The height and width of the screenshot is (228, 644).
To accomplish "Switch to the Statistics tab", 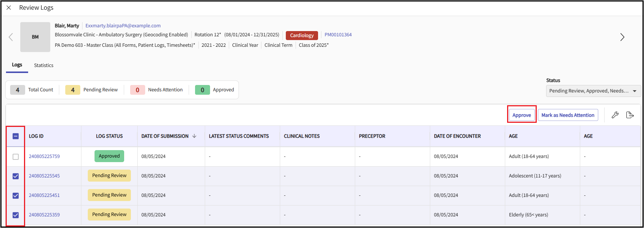I will tap(44, 66).
